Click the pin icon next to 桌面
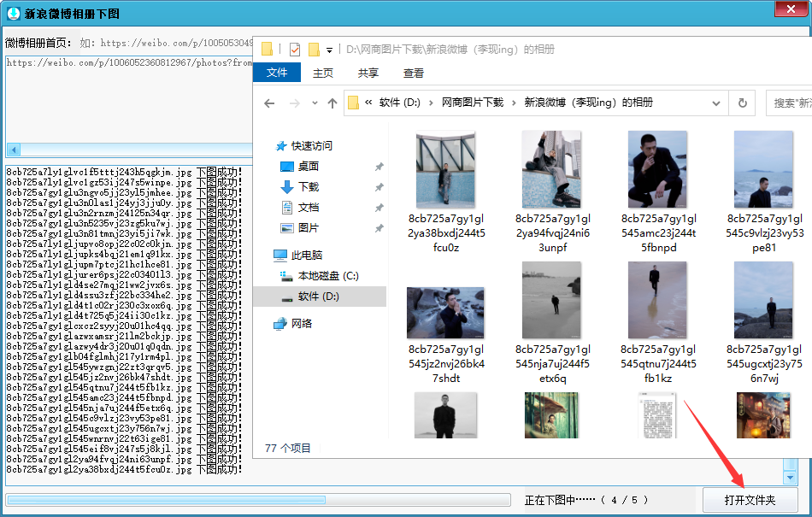The image size is (812, 517). point(379,167)
